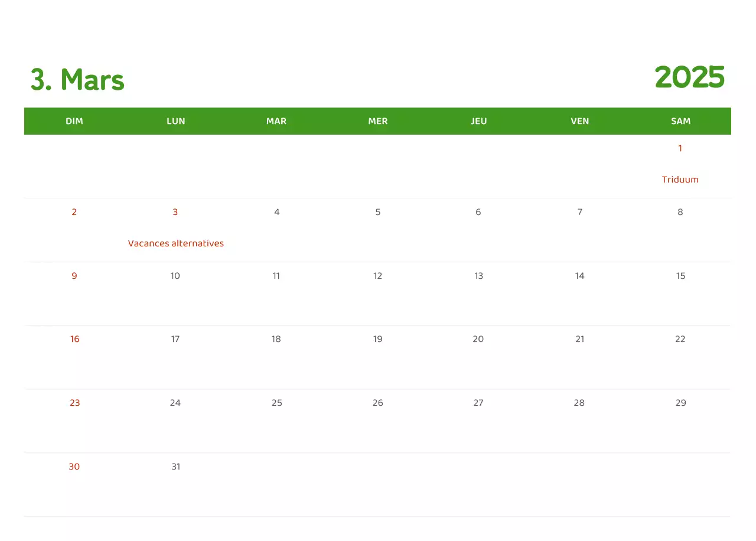
Task: Select the LUN column header
Action: point(175,121)
